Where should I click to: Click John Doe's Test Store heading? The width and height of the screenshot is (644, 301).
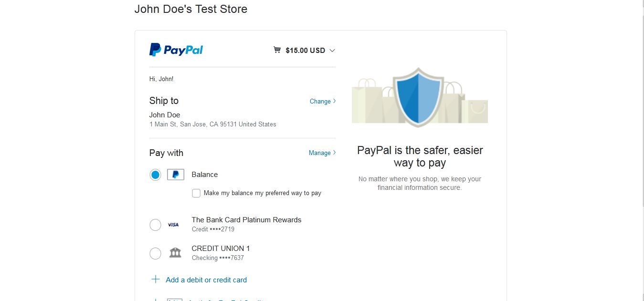(190, 9)
